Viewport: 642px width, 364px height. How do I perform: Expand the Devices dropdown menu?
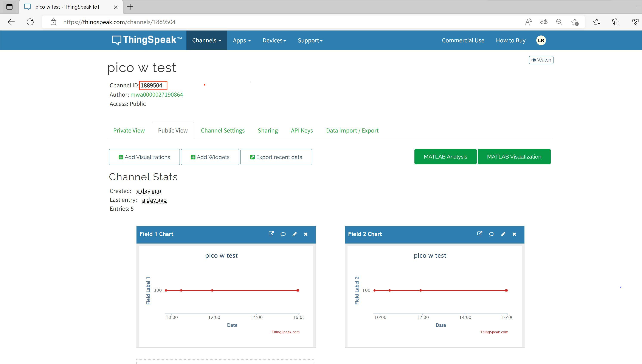[x=274, y=40]
